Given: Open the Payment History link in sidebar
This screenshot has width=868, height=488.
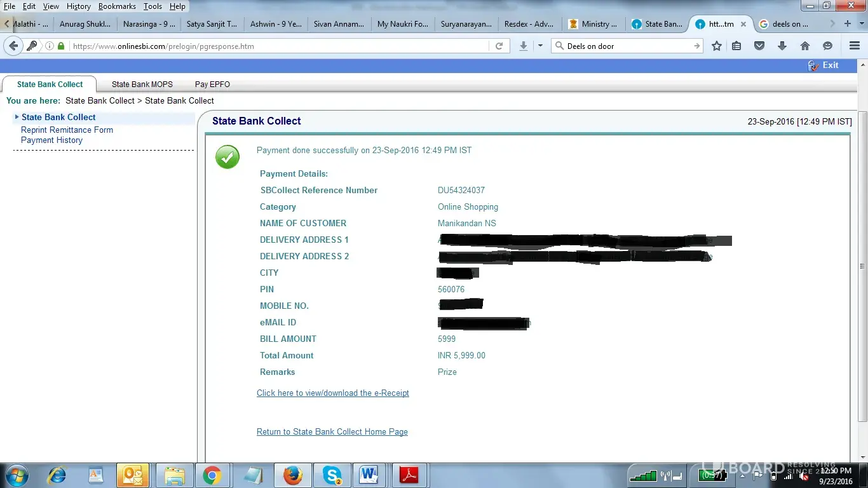Looking at the screenshot, I should point(51,140).
